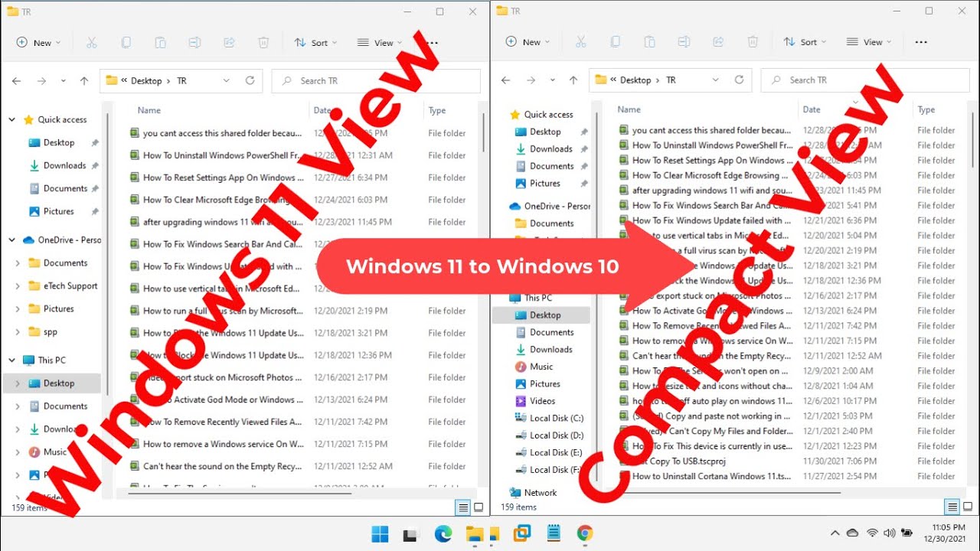Image resolution: width=980 pixels, height=551 pixels.
Task: Click the Forward arrow in left window
Action: (x=41, y=80)
